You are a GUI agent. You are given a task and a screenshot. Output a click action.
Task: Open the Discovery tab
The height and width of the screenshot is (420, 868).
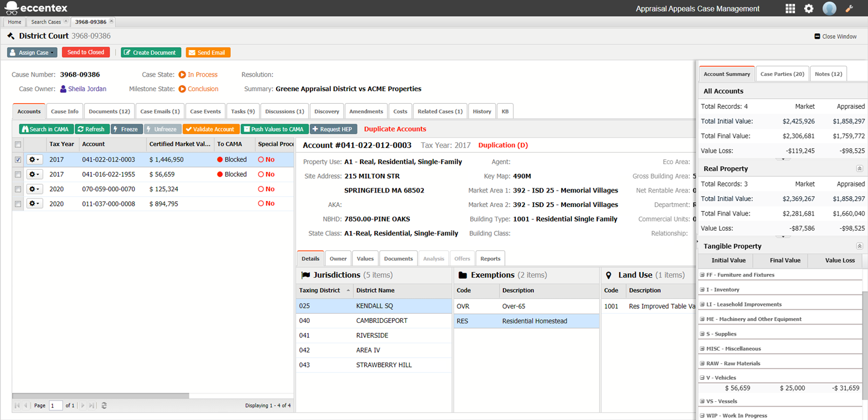tap(327, 112)
